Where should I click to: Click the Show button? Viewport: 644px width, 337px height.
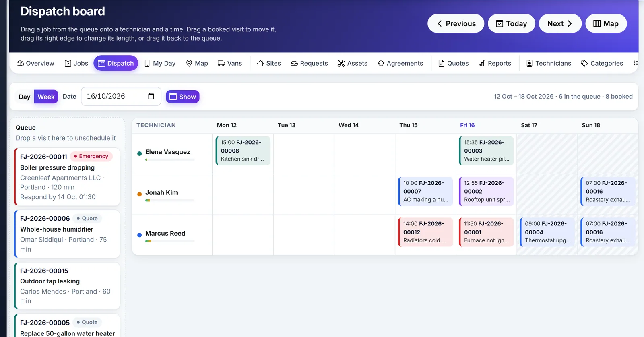tap(183, 97)
